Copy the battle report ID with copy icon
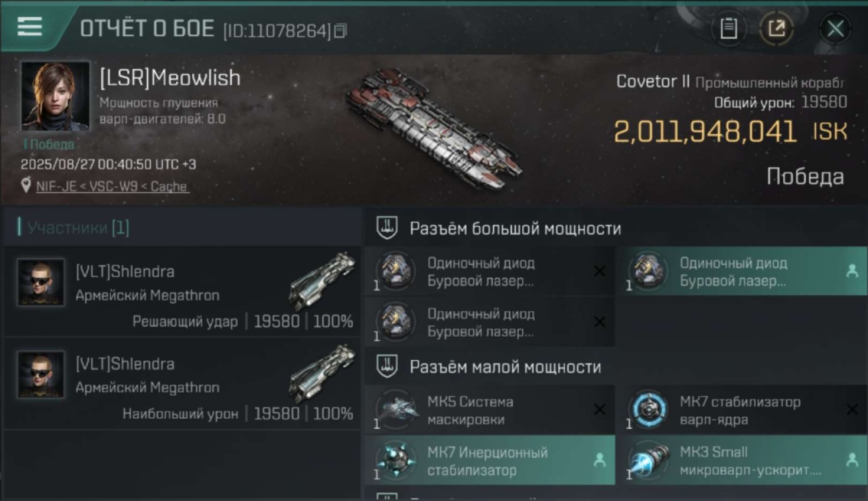This screenshot has height=501, width=868. point(341,30)
